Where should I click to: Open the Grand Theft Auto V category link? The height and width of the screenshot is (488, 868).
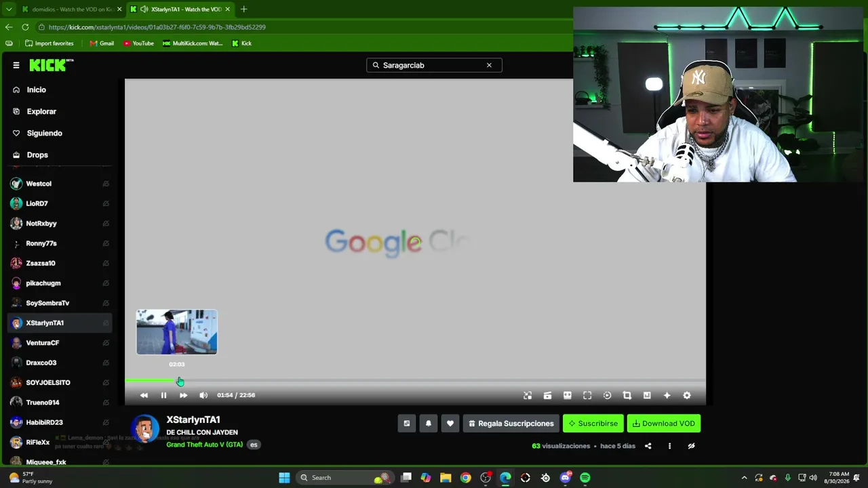[x=205, y=445]
